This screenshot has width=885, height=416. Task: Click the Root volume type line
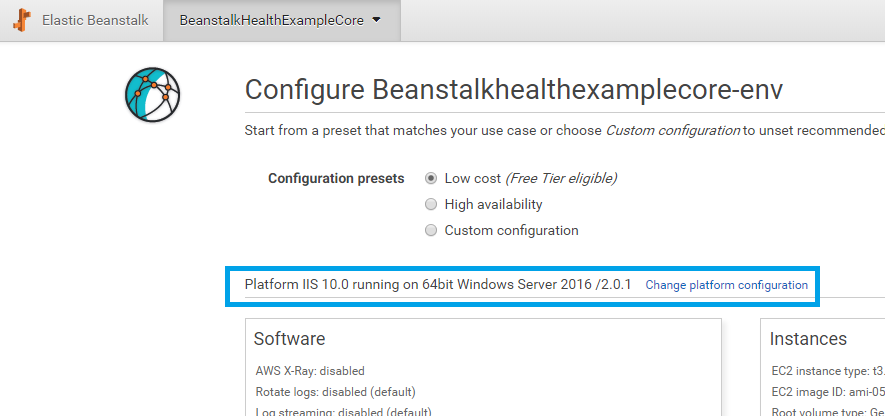click(x=828, y=411)
